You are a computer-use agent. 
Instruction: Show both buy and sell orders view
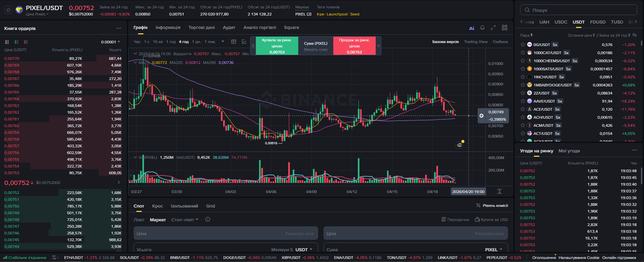[x=7, y=42]
